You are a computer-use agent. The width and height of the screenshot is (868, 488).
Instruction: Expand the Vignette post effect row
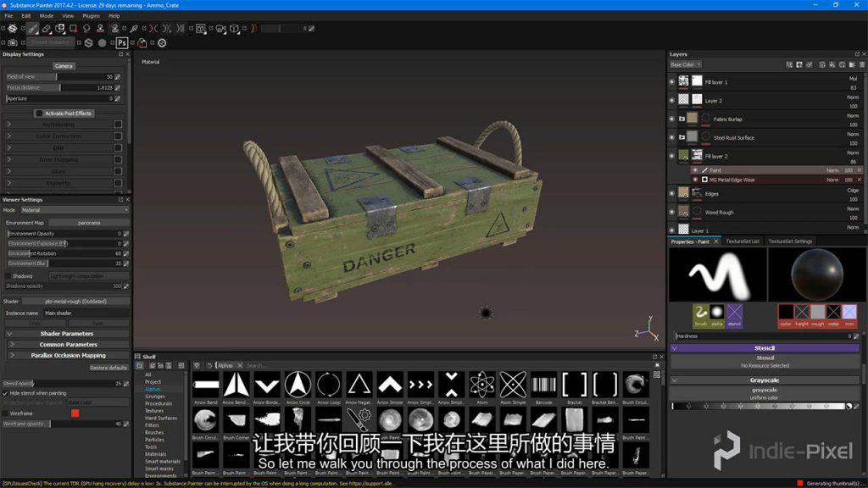pos(8,183)
